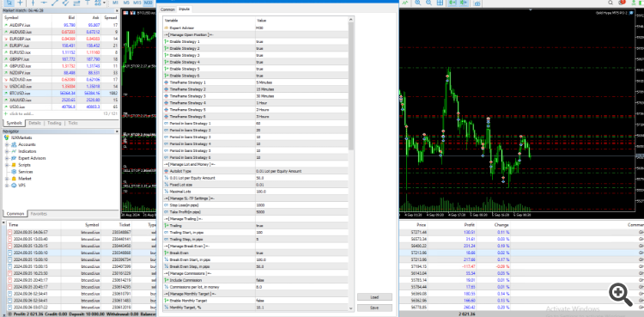
Task: Zoom out on the chart
Action: 428,3
